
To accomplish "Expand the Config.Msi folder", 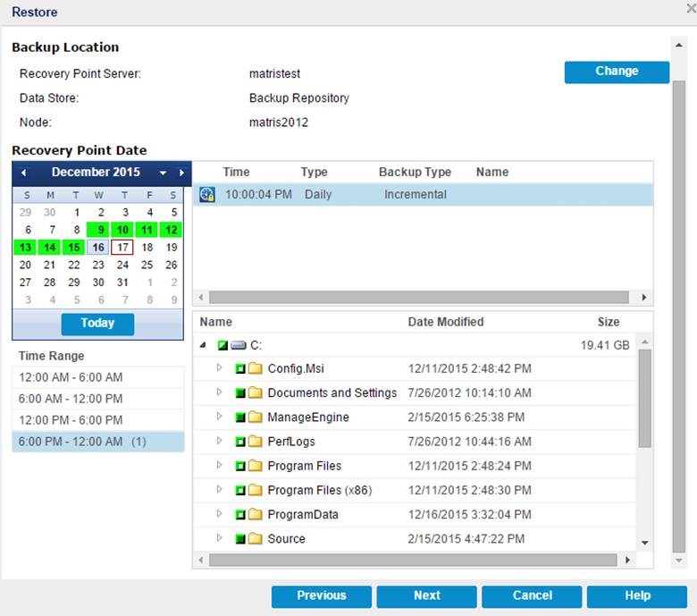I will (x=219, y=367).
